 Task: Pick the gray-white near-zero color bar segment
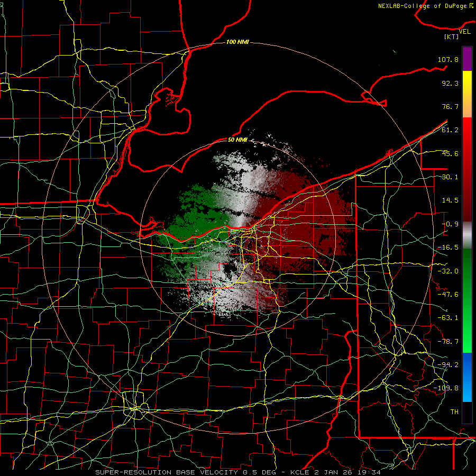coord(467,235)
